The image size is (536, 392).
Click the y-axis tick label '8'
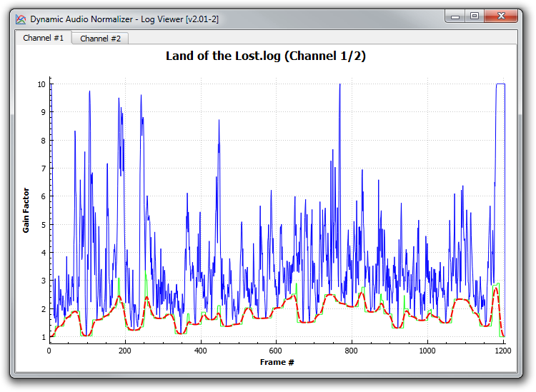point(44,141)
